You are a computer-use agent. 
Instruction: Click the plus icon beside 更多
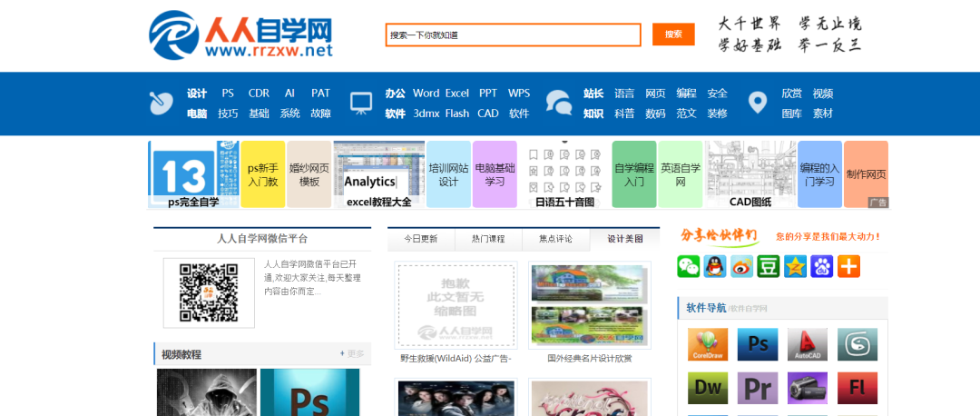click(342, 353)
